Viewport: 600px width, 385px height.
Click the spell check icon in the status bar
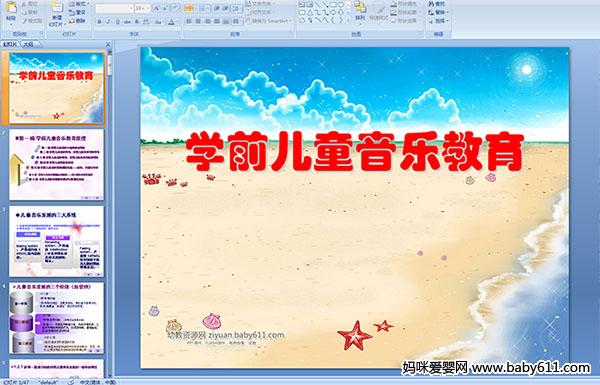[70, 382]
